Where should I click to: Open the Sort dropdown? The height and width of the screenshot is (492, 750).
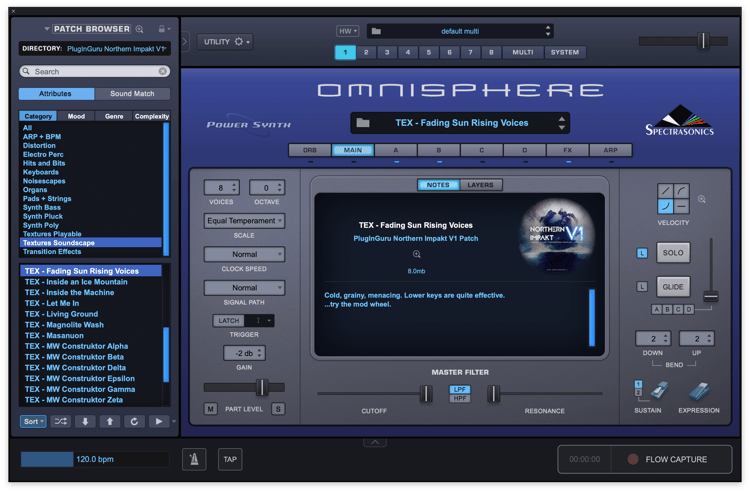click(x=33, y=421)
